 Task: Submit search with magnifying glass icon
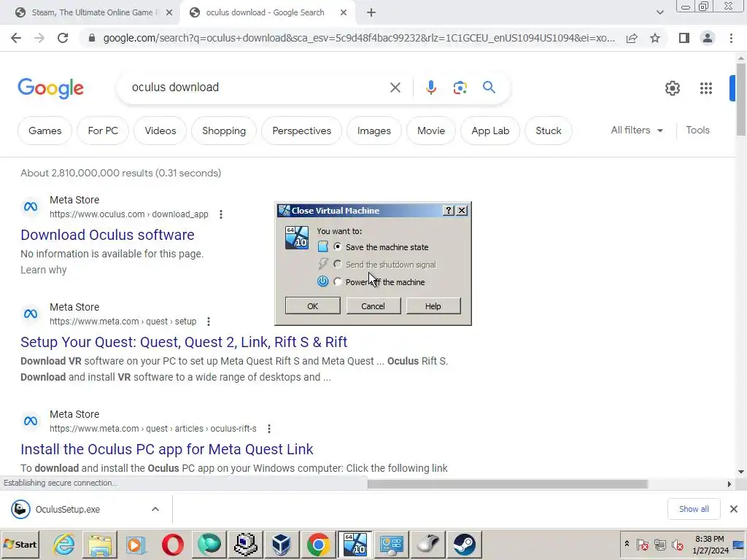(x=489, y=87)
